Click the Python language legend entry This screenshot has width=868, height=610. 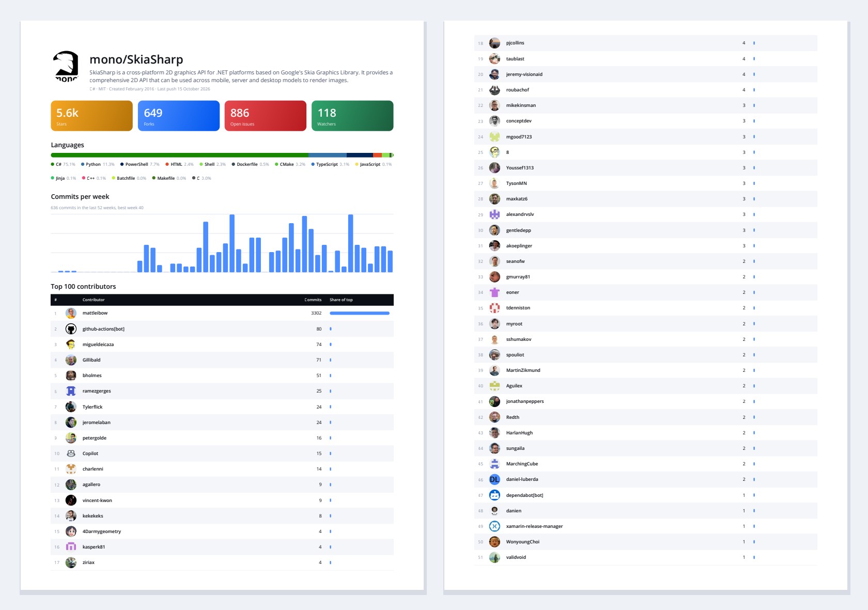(x=98, y=164)
